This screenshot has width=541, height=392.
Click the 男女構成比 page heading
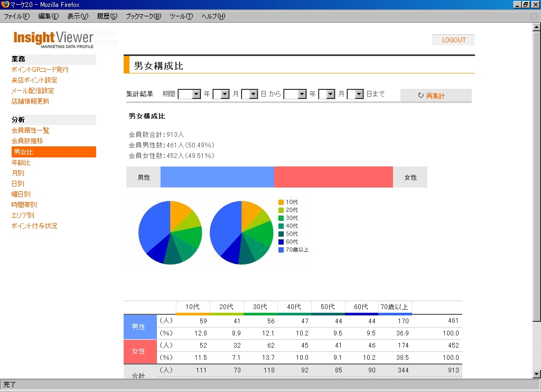click(x=158, y=66)
